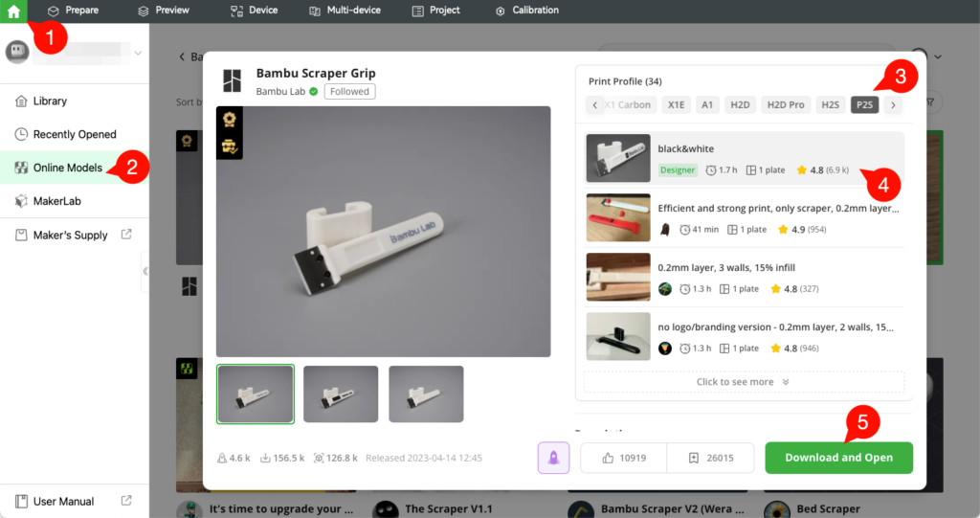Switch to the Calibration tab

click(527, 11)
